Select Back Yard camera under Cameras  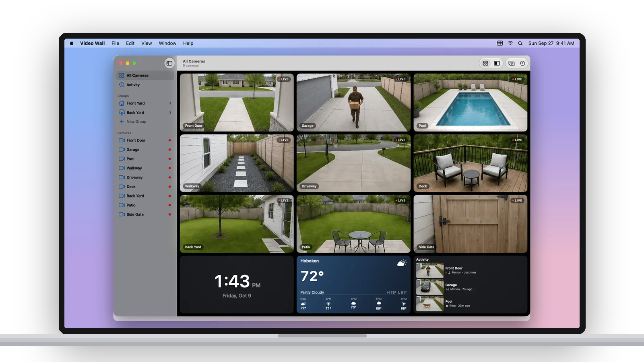(x=145, y=196)
